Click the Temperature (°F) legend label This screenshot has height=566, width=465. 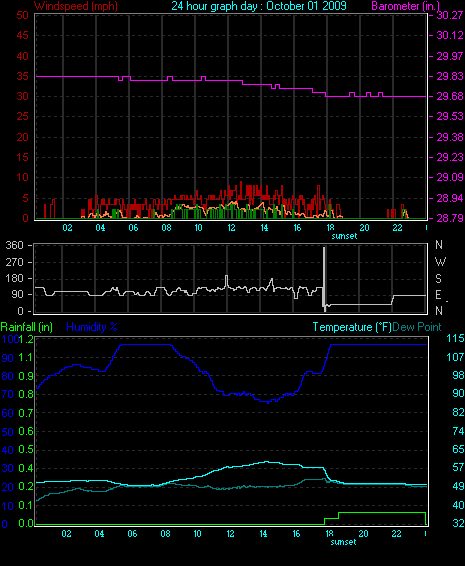coord(352,327)
